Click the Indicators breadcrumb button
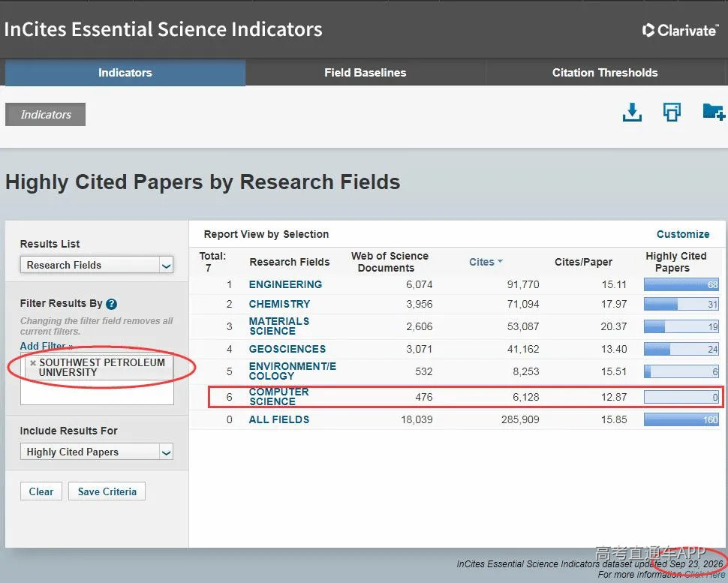728x583 pixels. pyautogui.click(x=46, y=114)
